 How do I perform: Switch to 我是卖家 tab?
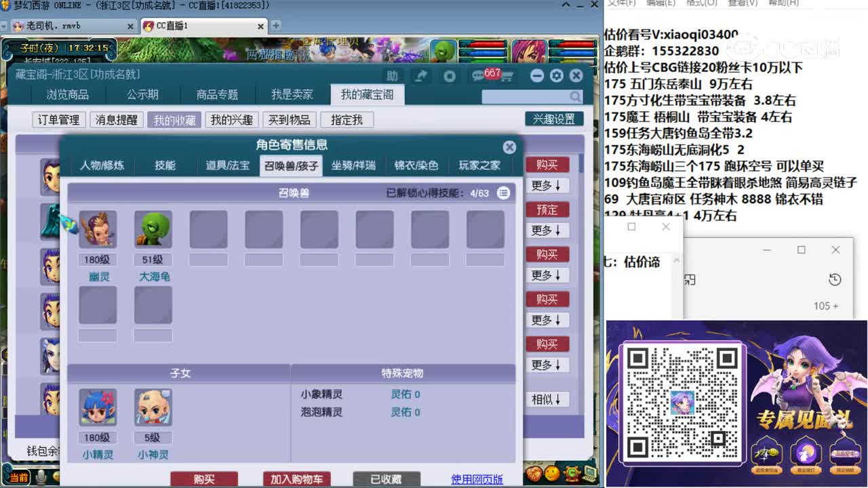click(x=292, y=95)
